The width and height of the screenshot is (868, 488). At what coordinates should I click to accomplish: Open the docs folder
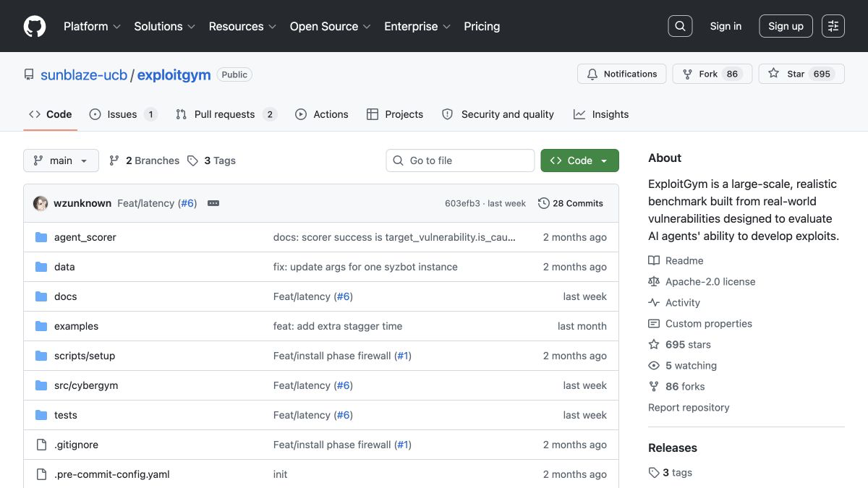65,296
